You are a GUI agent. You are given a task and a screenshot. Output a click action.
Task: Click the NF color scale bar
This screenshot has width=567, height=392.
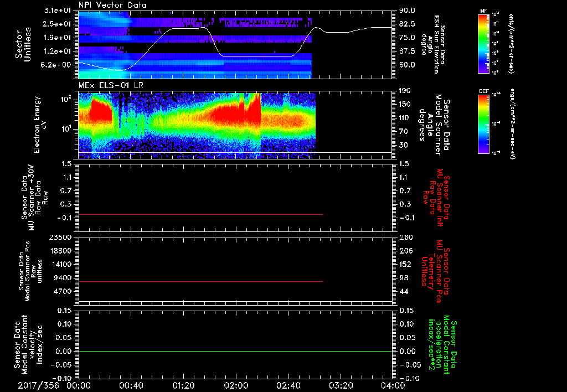click(483, 44)
